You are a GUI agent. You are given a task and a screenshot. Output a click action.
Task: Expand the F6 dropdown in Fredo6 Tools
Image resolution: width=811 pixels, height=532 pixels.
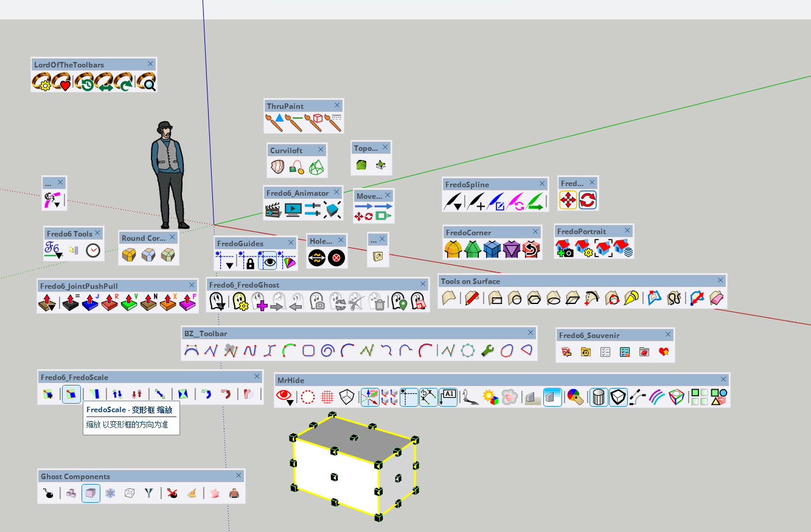[x=54, y=250]
